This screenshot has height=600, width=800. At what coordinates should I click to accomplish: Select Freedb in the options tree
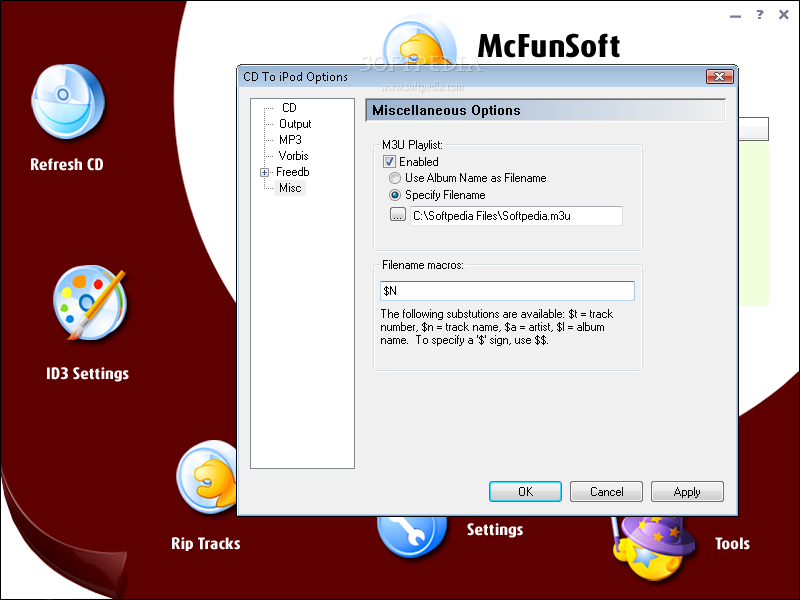(x=293, y=172)
